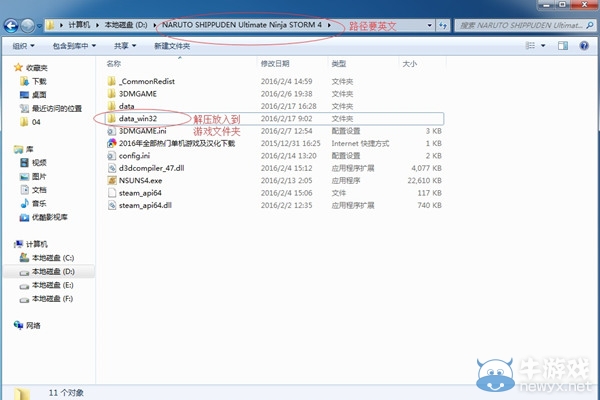Click the _CommonRedist folder name
Image resolution: width=600 pixels, height=400 pixels.
147,81
